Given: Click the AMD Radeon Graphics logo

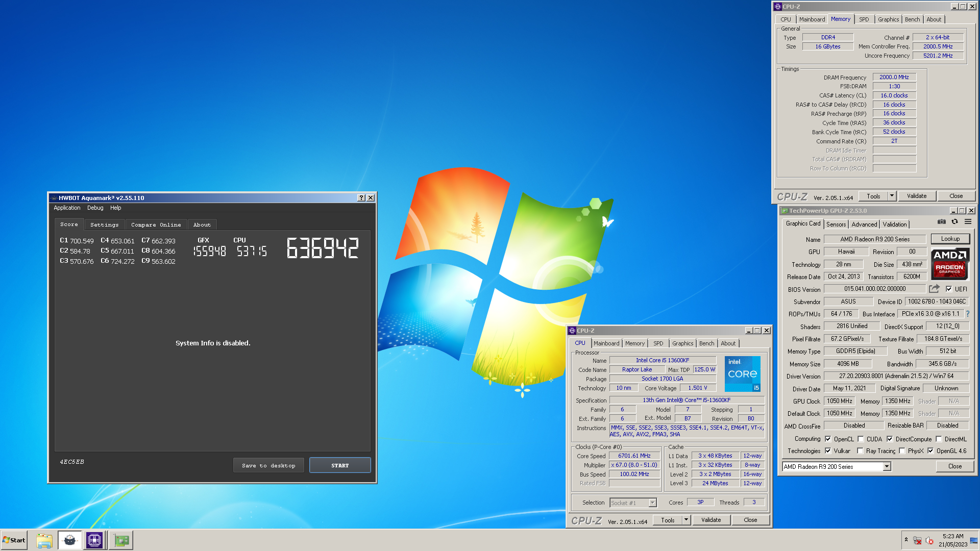Looking at the screenshot, I should click(950, 264).
